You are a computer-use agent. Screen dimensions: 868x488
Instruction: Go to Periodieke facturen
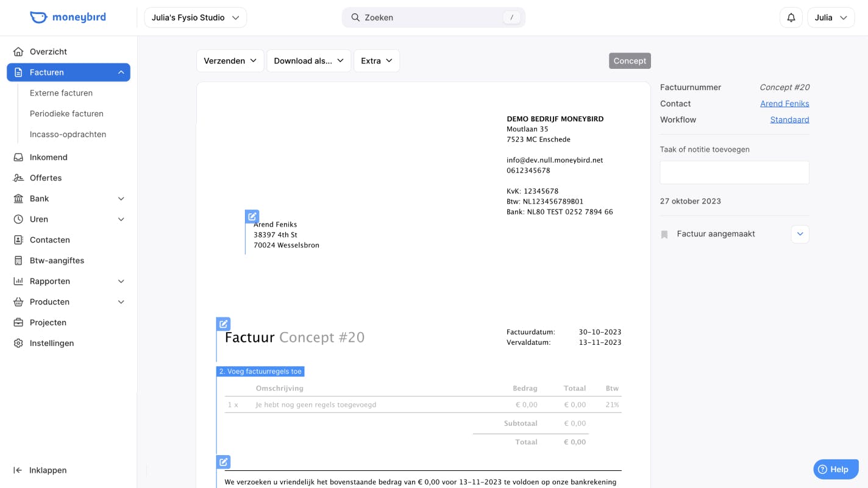coord(66,114)
